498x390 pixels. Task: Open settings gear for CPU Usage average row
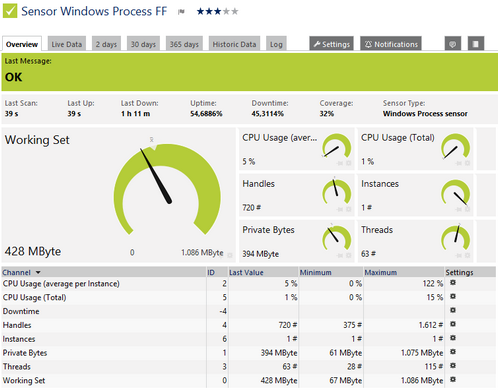[453, 283]
